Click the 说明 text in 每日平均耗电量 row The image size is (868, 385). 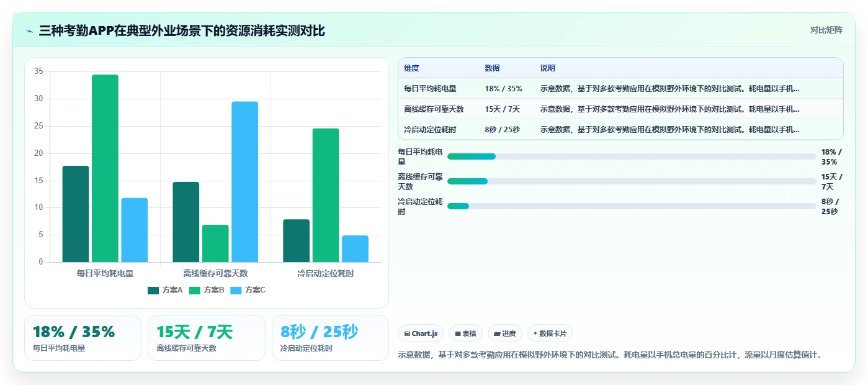[x=670, y=89]
